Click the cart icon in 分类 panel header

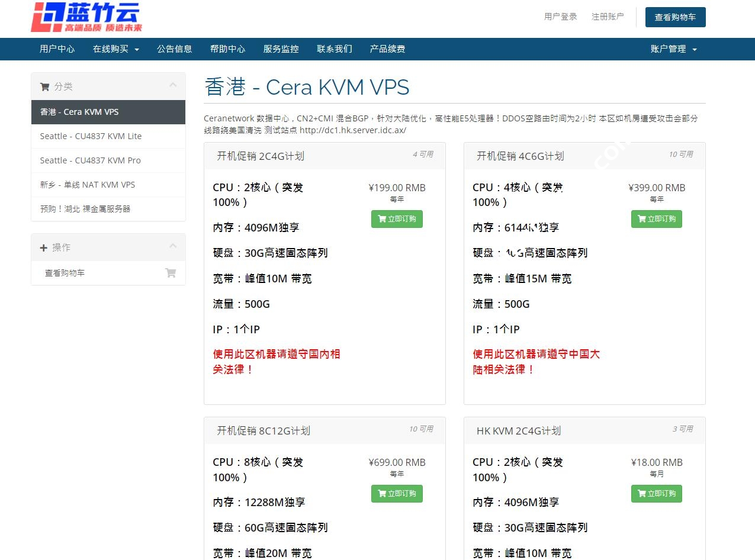(44, 86)
